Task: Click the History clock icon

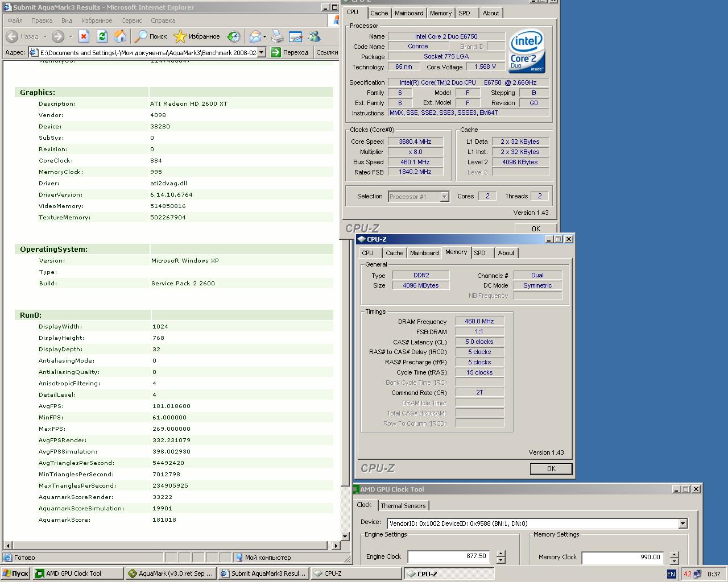Action: coord(233,36)
